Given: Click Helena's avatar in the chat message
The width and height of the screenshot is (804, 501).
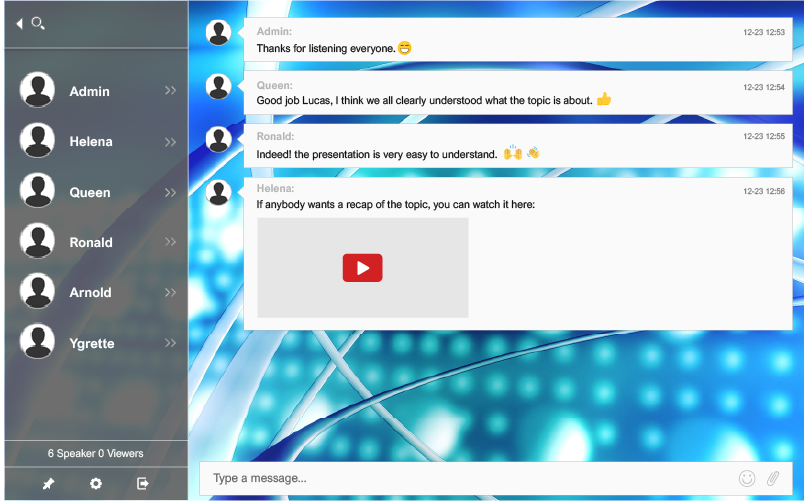Looking at the screenshot, I should pyautogui.click(x=219, y=192).
